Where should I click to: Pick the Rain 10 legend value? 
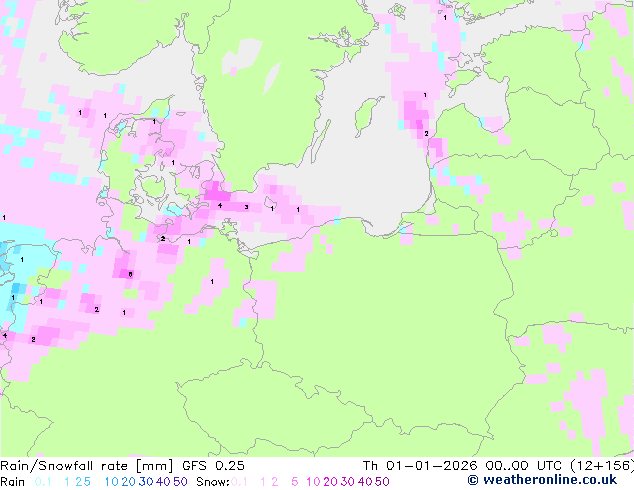[x=111, y=482]
